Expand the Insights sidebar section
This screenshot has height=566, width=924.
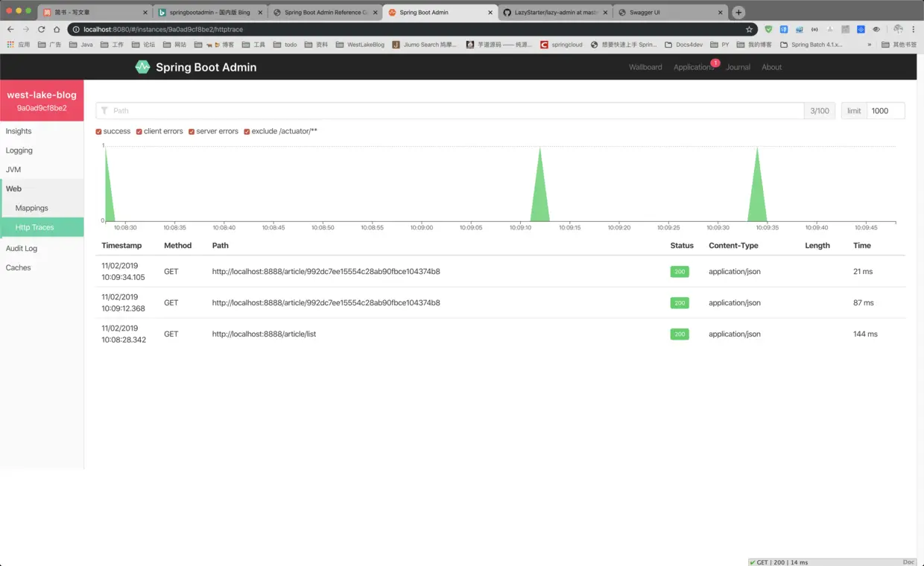(42, 131)
